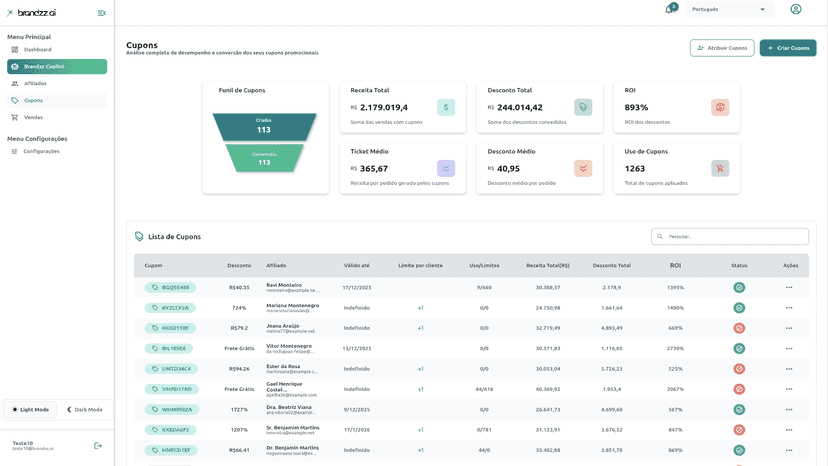The width and height of the screenshot is (828, 466).
Task: Switch to Dark Mode
Action: click(84, 409)
